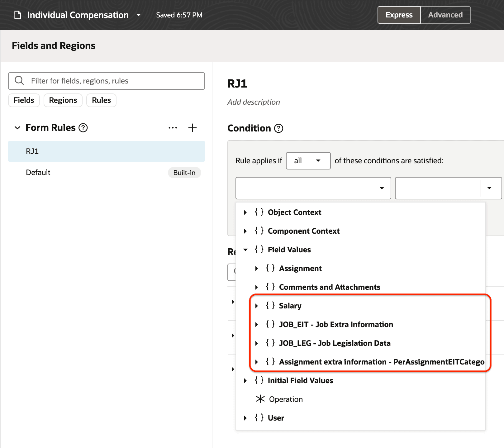
Task: Click the braces icon next to Component Context
Action: (259, 231)
